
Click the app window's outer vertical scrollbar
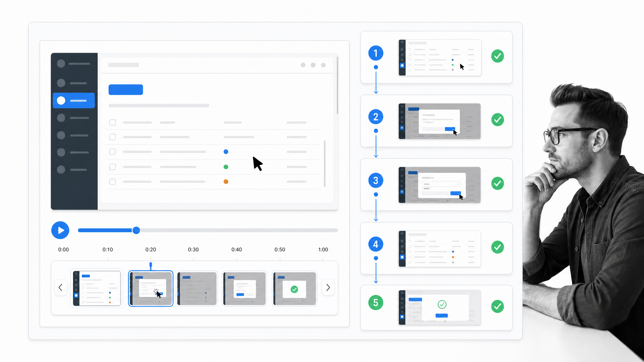click(337, 85)
